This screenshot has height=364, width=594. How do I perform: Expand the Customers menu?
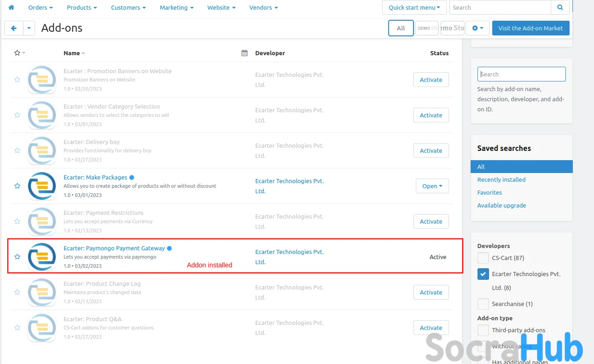pyautogui.click(x=128, y=7)
